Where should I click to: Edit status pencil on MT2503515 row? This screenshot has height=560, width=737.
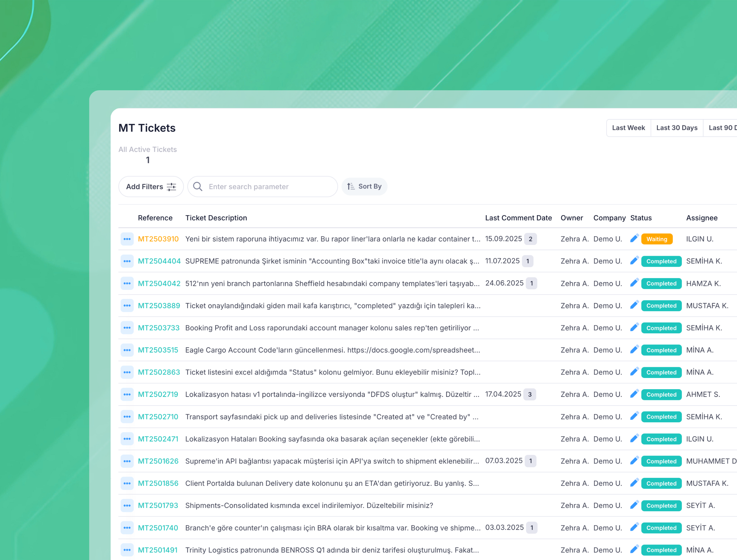pos(634,350)
